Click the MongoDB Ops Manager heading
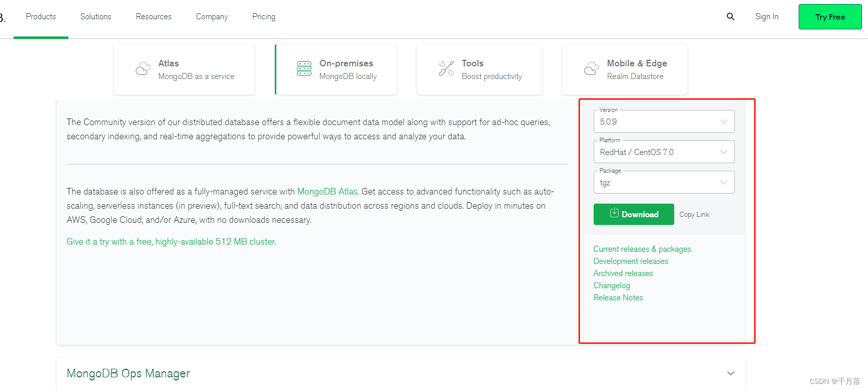This screenshot has height=390, width=868. click(x=128, y=373)
